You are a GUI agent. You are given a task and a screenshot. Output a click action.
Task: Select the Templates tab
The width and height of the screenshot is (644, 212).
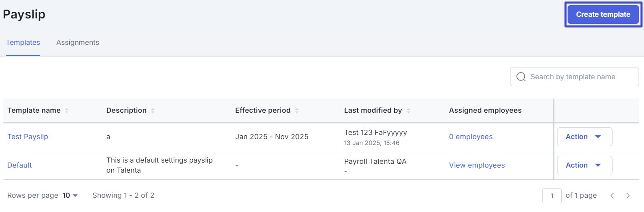[23, 42]
